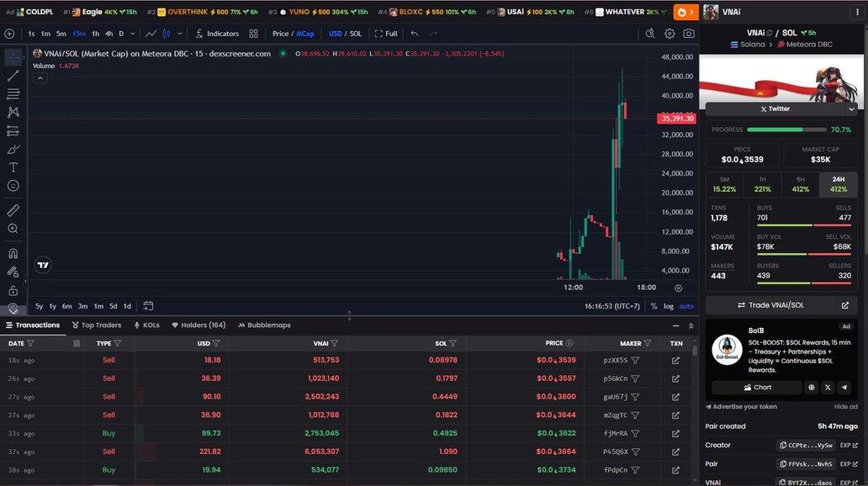Click the Trade VNAi/SOL button
The image size is (868, 486).
(x=770, y=305)
